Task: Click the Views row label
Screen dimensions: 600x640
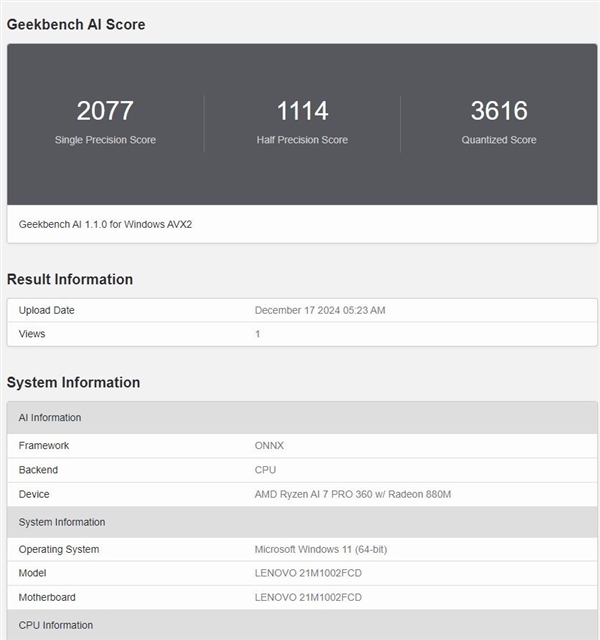Action: (32, 334)
